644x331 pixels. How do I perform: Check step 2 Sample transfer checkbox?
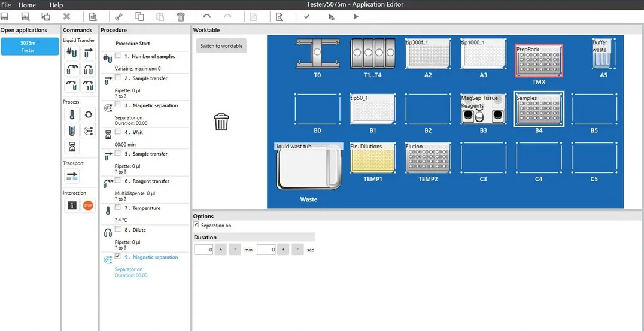click(118, 78)
